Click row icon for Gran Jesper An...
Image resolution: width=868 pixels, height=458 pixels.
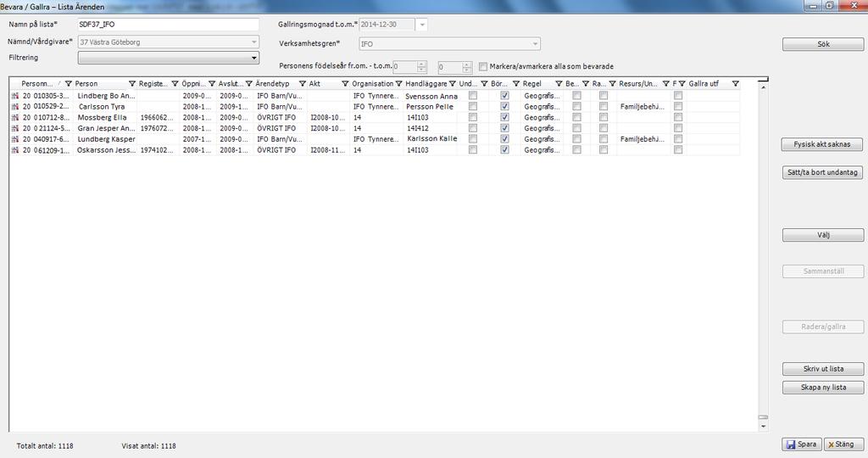[15, 128]
